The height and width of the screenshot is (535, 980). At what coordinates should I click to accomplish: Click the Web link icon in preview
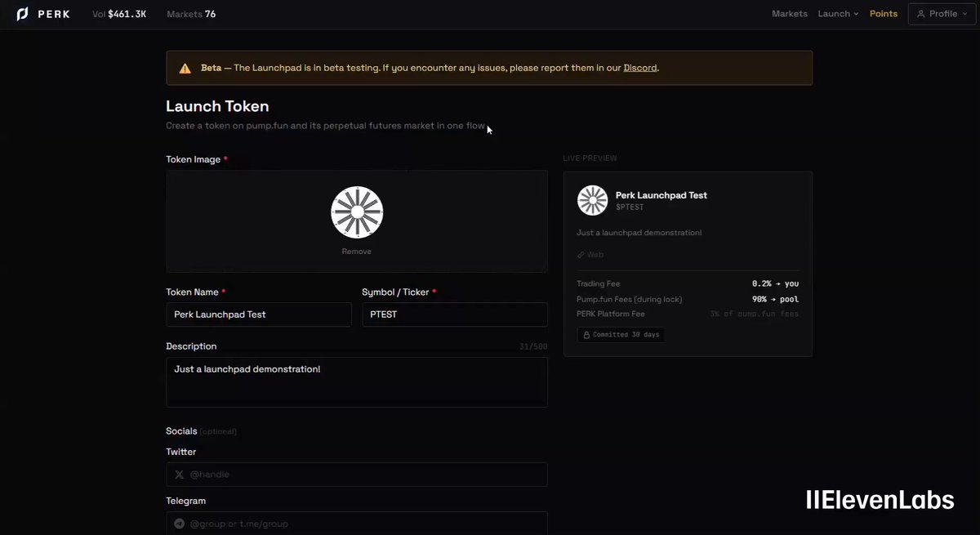click(581, 255)
